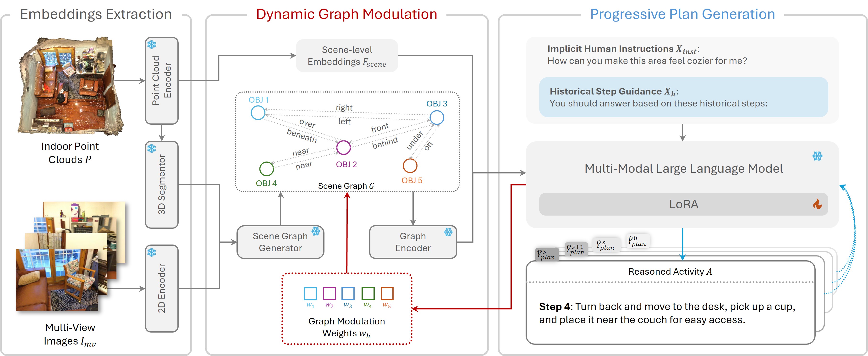Click the front multi-view armchair image
Image resolution: width=868 pixels, height=356 pixels.
click(x=57, y=280)
